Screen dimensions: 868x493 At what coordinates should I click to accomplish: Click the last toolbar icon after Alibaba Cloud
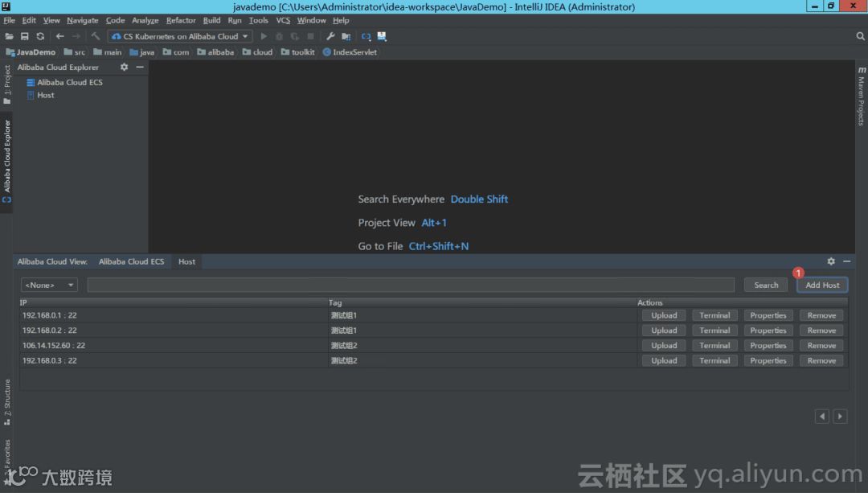(x=382, y=36)
